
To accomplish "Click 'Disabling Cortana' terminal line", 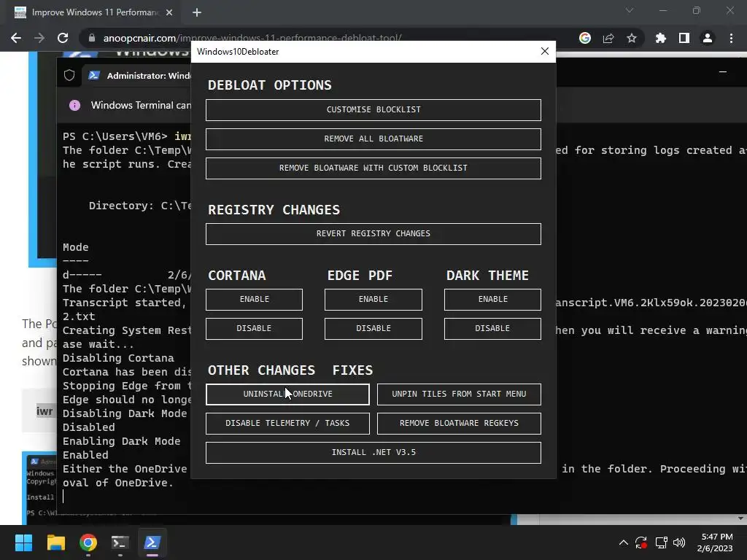I will pos(118,358).
